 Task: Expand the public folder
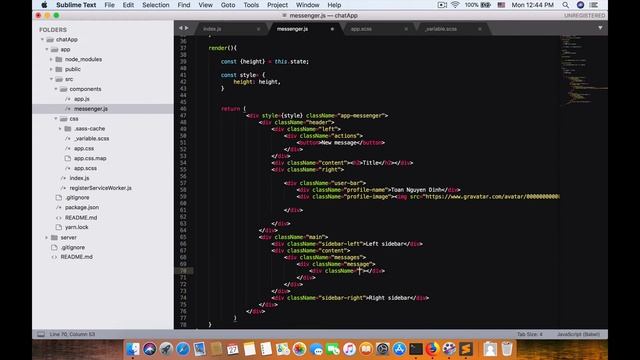(51, 69)
